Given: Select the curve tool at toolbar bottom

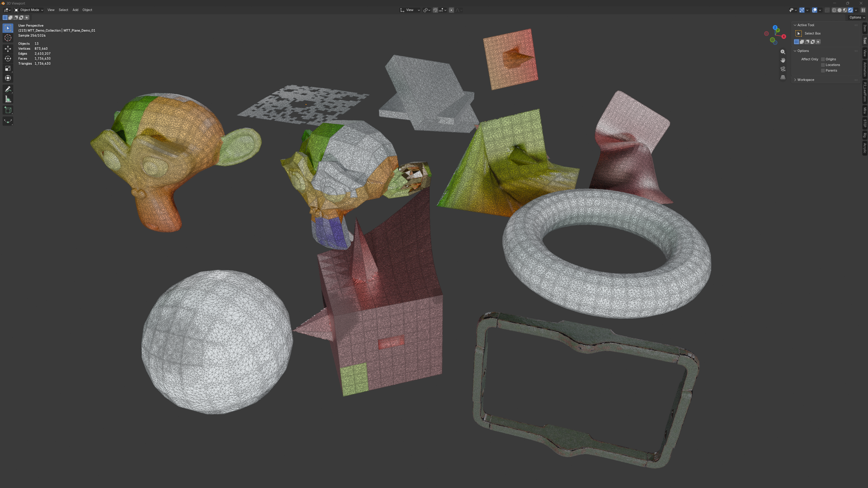Looking at the screenshot, I should pyautogui.click(x=8, y=121).
